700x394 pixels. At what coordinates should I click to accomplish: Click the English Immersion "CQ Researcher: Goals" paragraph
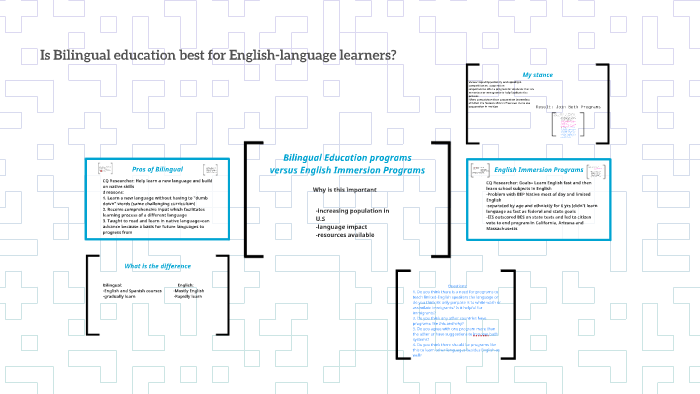coord(542,205)
